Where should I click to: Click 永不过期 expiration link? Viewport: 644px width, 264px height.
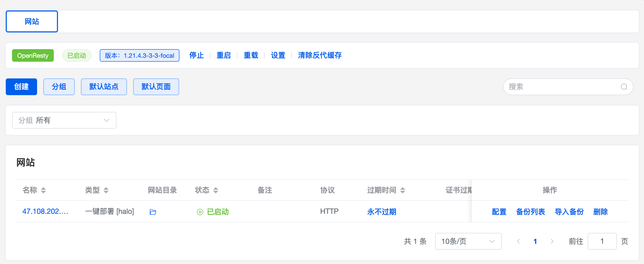382,212
